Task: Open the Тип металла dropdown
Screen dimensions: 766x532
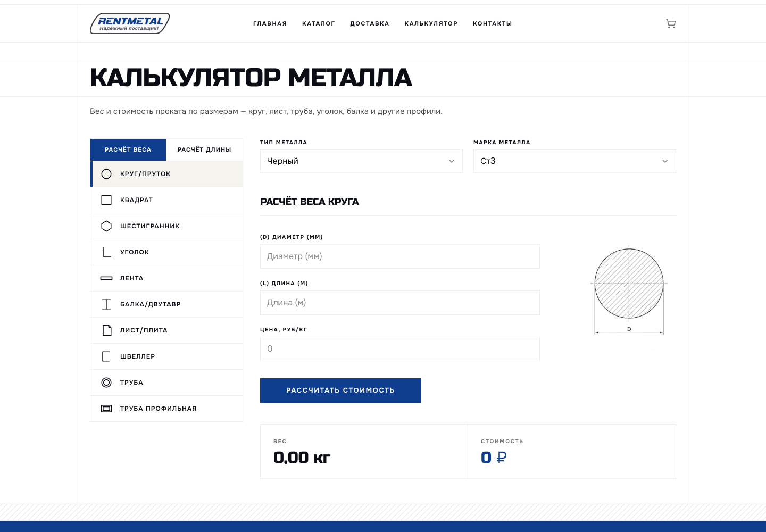Action: click(361, 161)
